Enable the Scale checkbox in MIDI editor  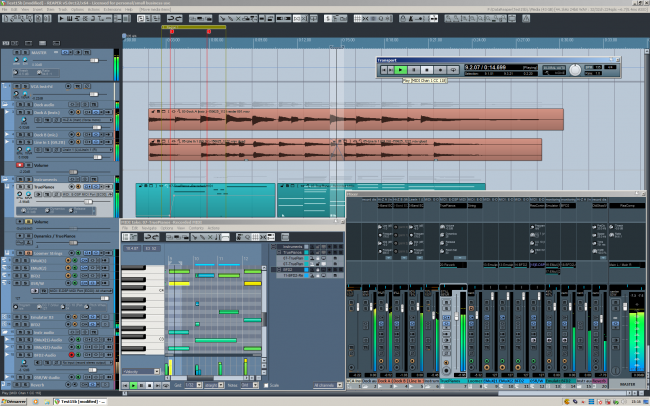266,385
